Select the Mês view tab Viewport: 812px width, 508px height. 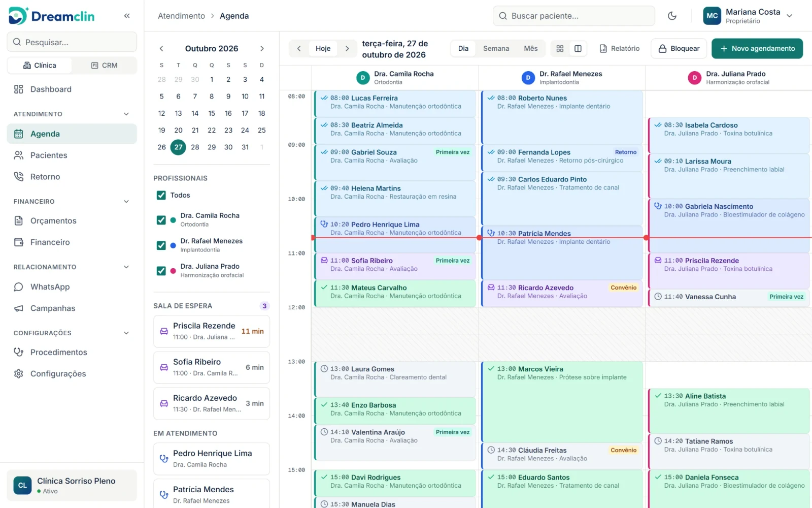pyautogui.click(x=531, y=49)
